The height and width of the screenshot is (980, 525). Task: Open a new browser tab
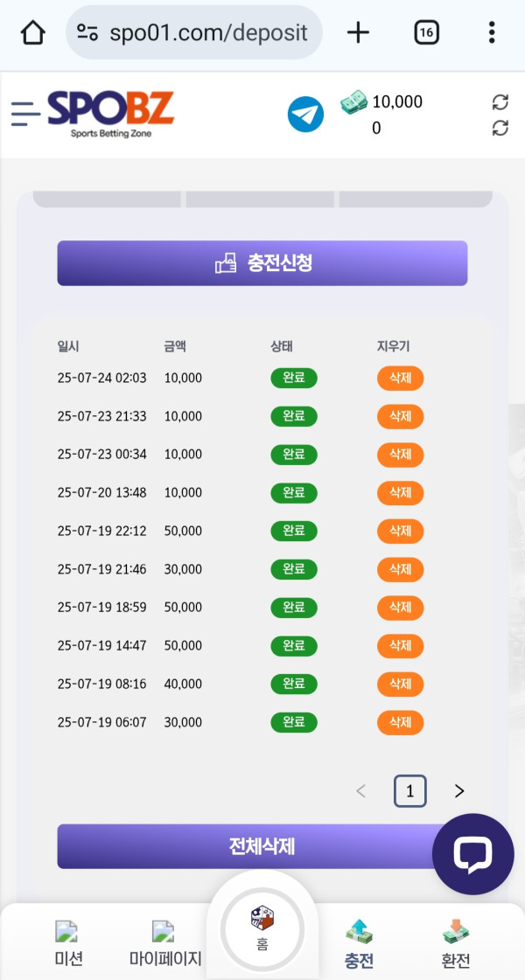358,33
